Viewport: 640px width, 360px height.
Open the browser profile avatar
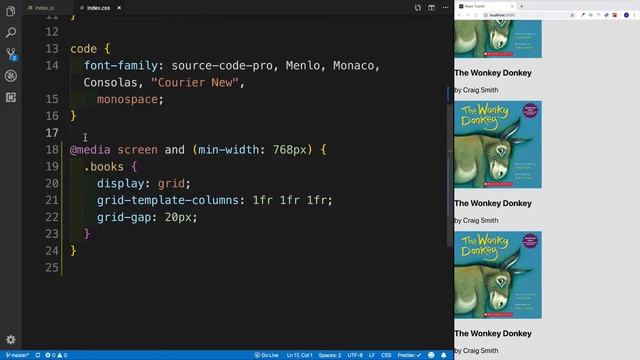[626, 15]
